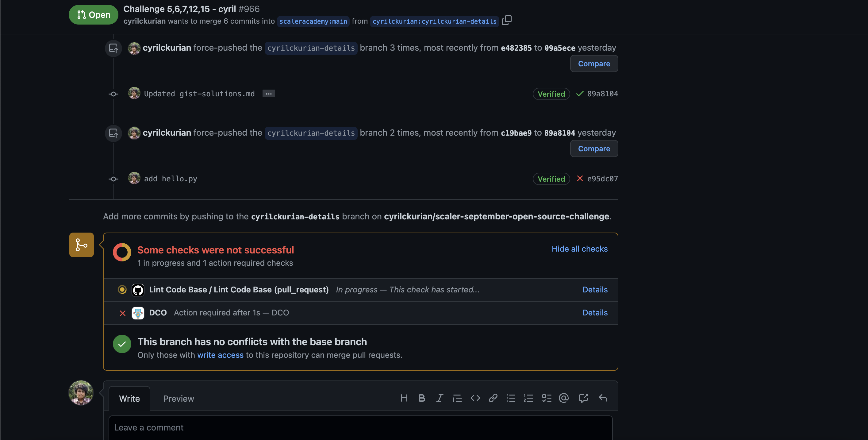868x440 pixels.
Task: Add a numbered list from the toolbar
Action: pos(528,398)
